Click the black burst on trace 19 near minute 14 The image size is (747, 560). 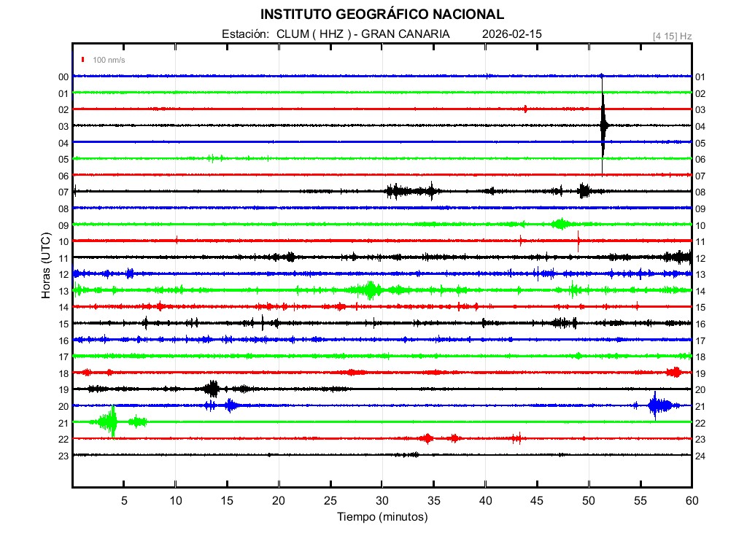[x=212, y=389]
